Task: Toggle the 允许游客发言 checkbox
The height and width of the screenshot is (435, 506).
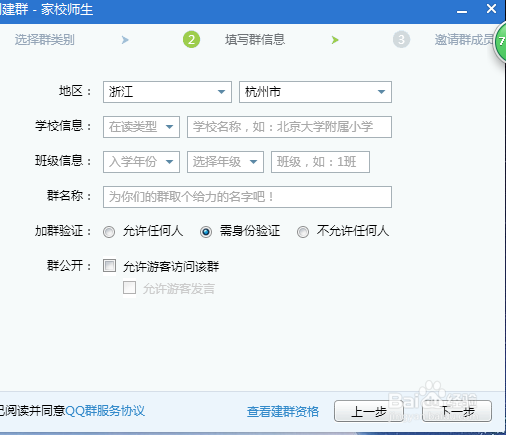Action: pos(129,287)
